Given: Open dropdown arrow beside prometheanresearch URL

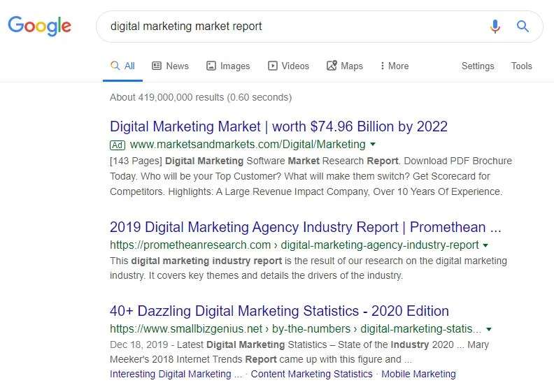Looking at the screenshot, I should coord(485,245).
